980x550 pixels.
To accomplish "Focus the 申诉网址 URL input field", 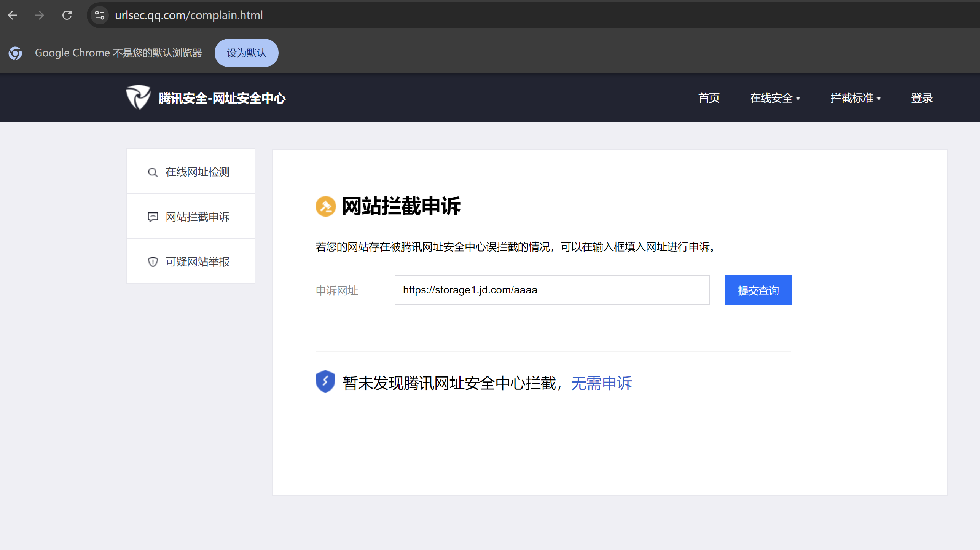I will point(552,290).
